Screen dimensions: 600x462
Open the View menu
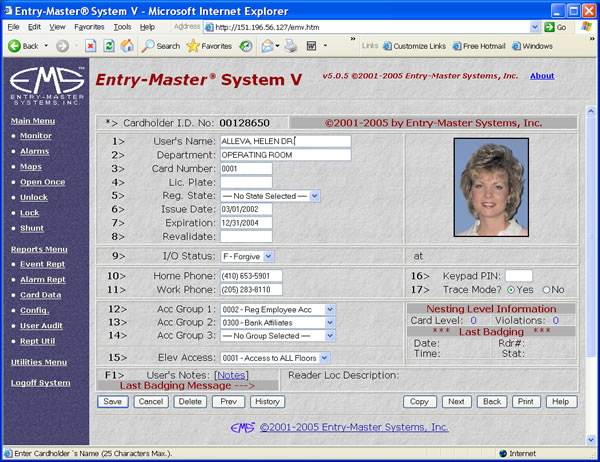pos(57,27)
